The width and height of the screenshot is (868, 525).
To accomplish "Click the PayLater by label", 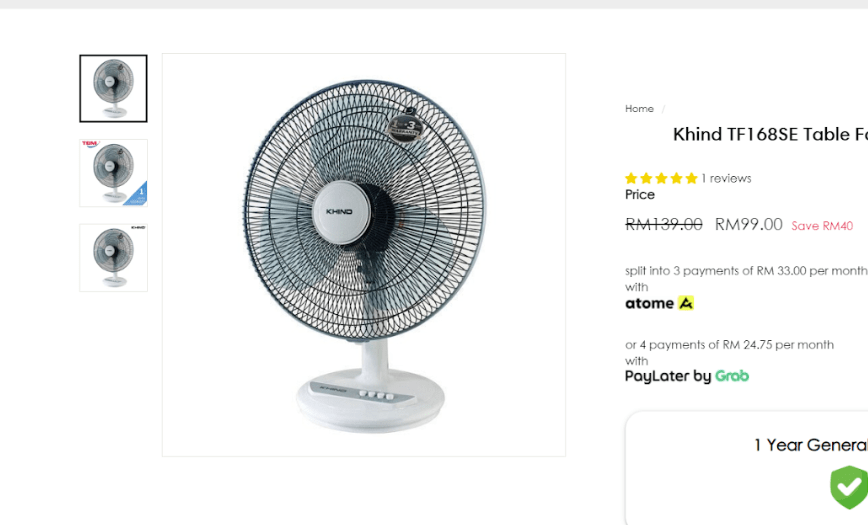I will tap(668, 376).
